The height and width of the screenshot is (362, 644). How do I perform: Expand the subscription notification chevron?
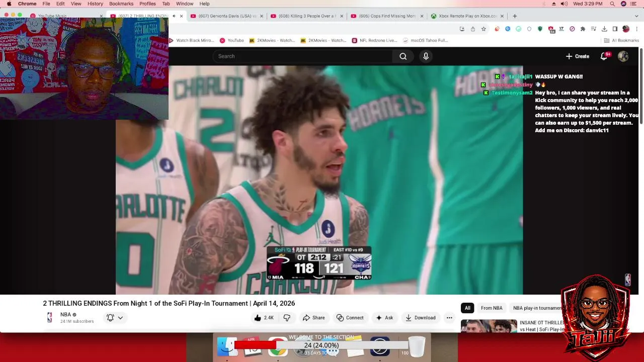point(120,318)
